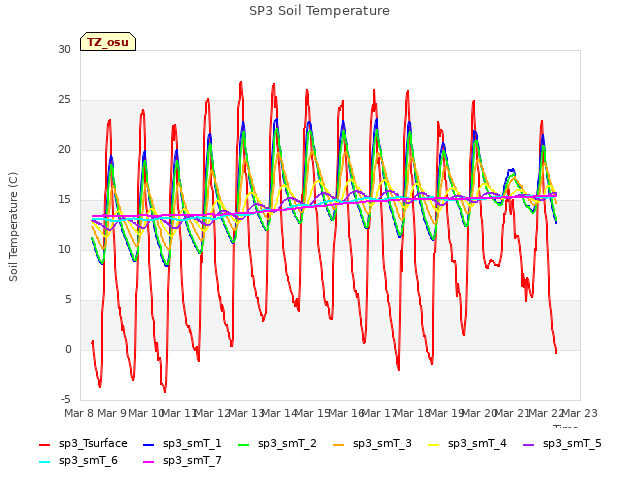Click the sp3_smT_1 legend entry
The width and height of the screenshot is (640, 480).
[x=182, y=444]
